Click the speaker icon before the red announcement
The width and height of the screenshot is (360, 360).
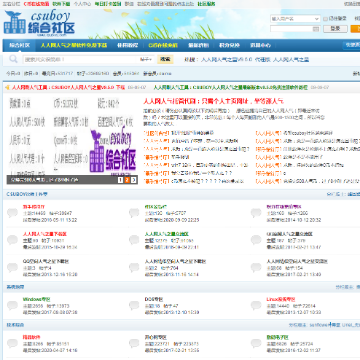coord(7,87)
